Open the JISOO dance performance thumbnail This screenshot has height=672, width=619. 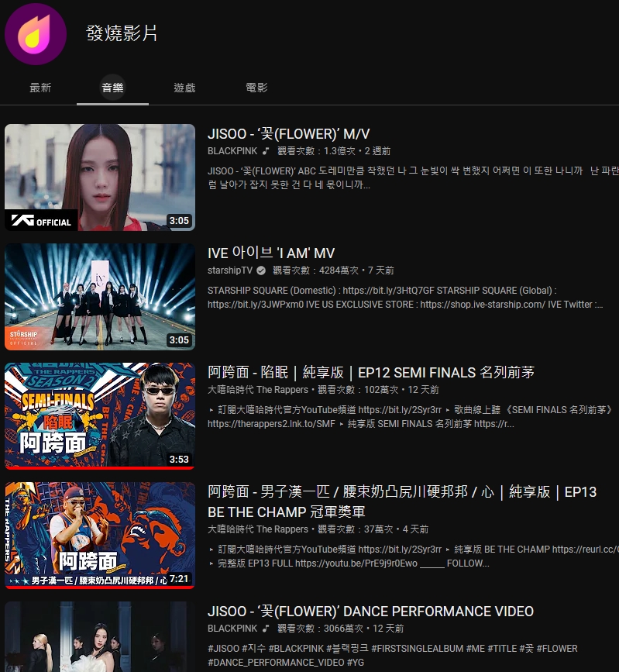pos(100,637)
